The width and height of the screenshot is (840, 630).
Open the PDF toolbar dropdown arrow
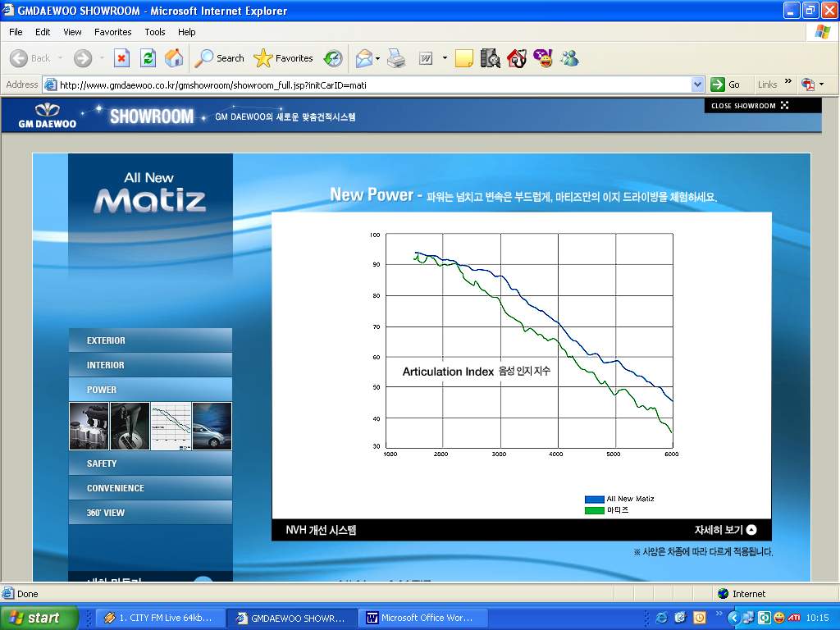822,84
